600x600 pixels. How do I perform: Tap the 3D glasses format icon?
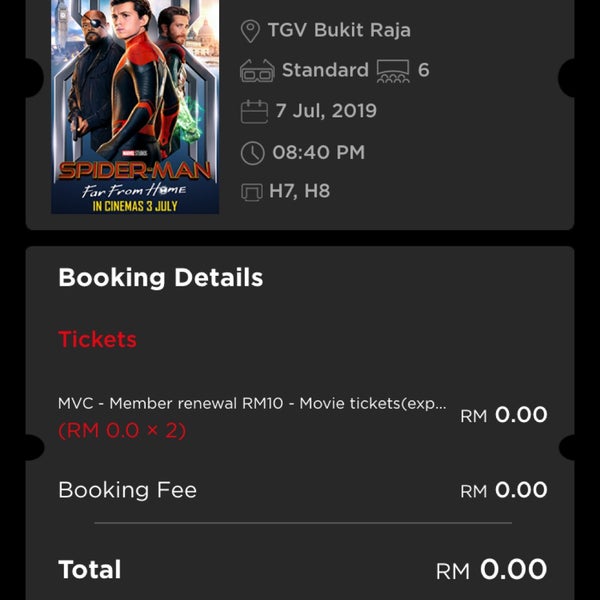(257, 71)
